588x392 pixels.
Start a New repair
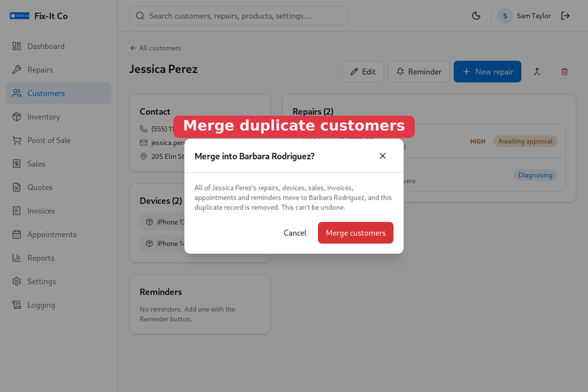tap(488, 72)
